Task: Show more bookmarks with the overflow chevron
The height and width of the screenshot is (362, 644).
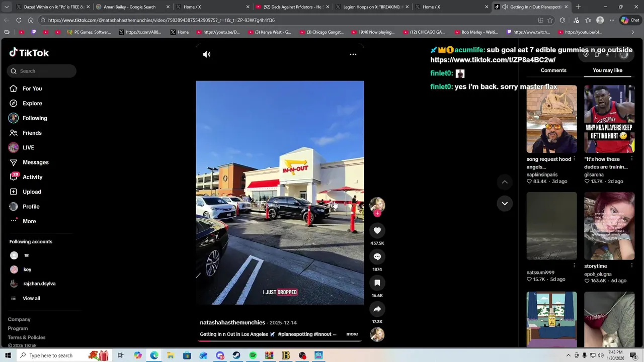Action: (x=633, y=32)
